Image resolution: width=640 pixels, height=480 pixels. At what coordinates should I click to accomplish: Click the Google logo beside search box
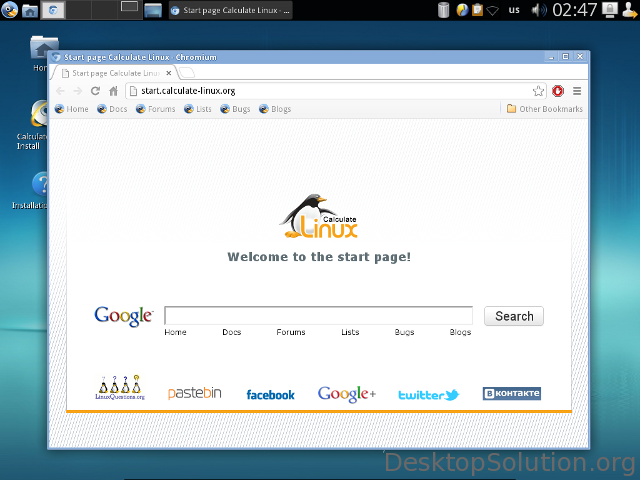(124, 316)
